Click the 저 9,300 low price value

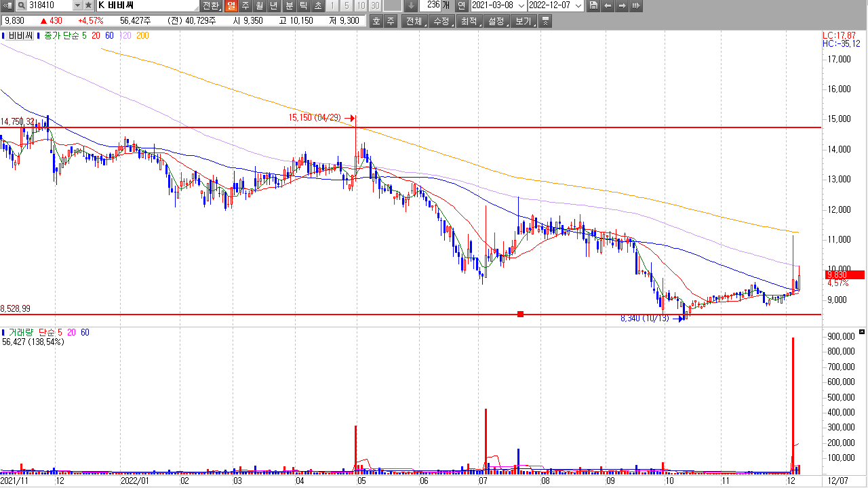(344, 21)
